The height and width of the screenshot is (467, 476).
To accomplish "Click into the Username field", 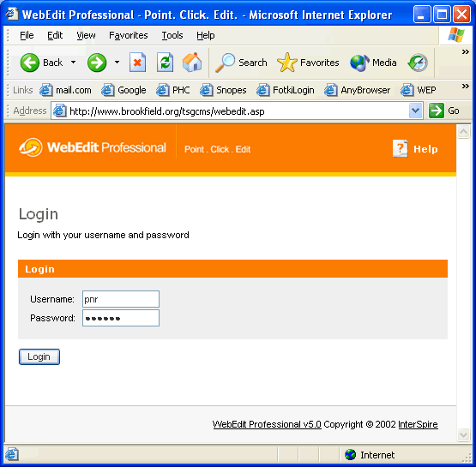I will [x=121, y=299].
